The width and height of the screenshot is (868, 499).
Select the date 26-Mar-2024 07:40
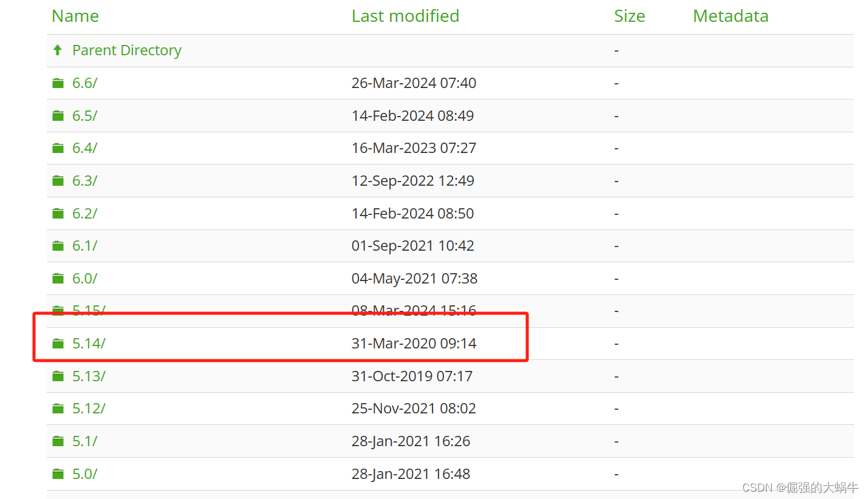[x=414, y=83]
